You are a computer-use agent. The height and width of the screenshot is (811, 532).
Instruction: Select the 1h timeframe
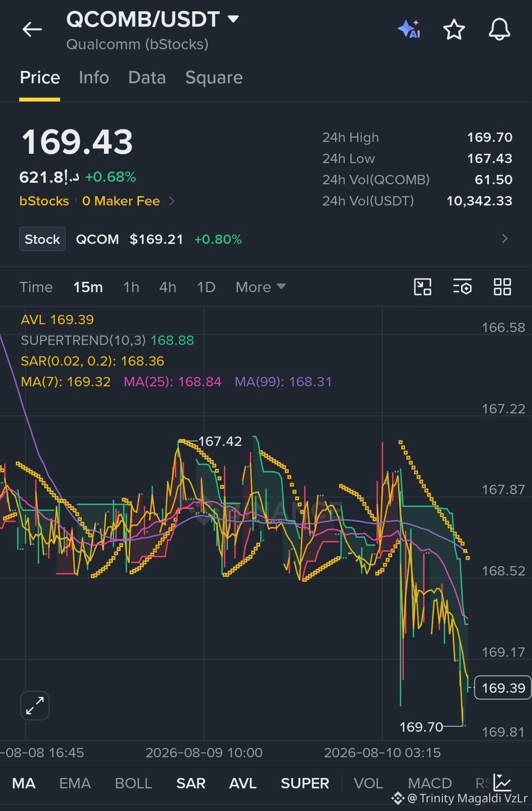pos(131,287)
